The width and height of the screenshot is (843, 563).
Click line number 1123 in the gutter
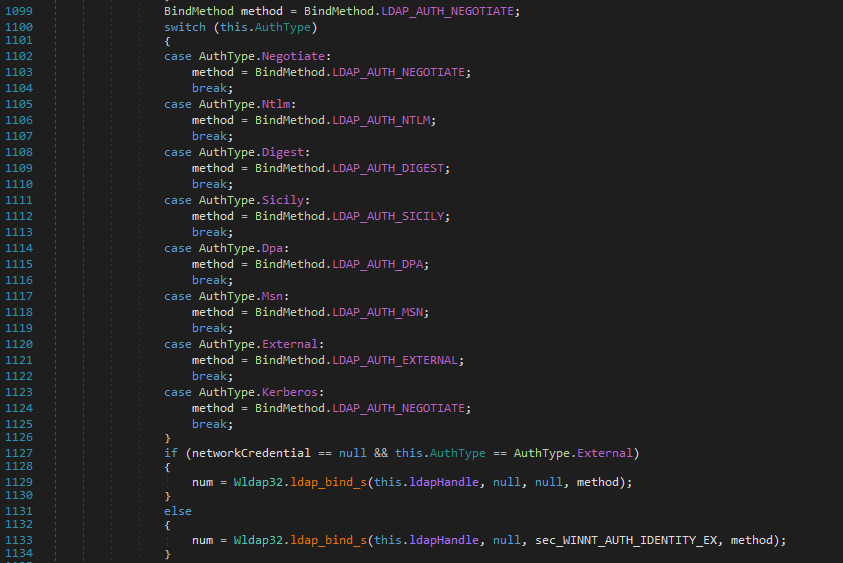click(19, 393)
